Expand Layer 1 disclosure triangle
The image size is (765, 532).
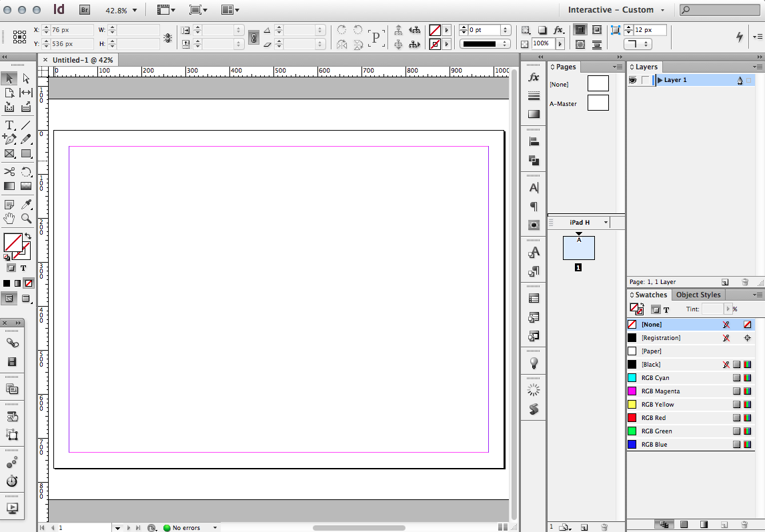[x=660, y=80]
